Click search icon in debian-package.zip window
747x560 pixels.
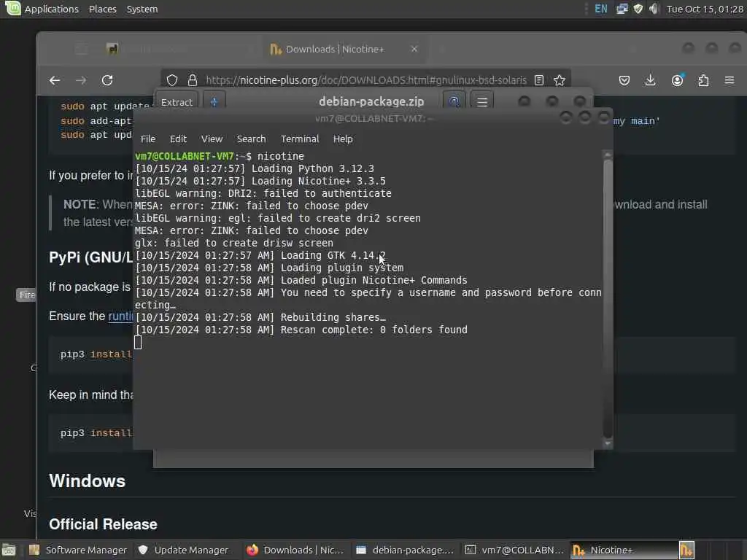point(454,101)
